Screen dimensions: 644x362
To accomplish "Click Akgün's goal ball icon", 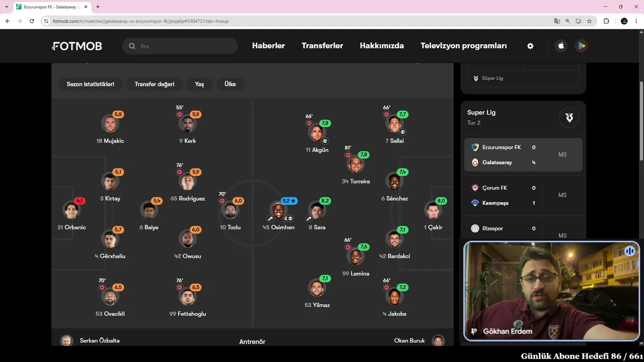I will coord(325,141).
